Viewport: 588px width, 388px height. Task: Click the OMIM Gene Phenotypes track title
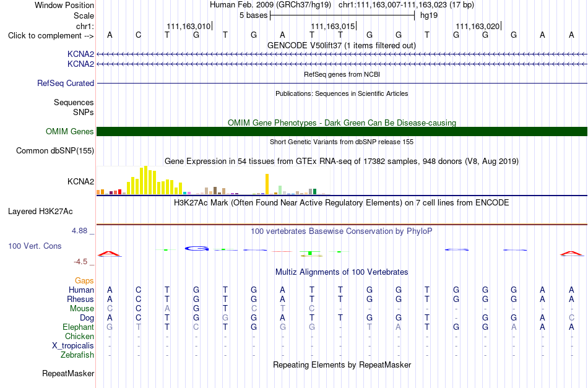(x=342, y=123)
